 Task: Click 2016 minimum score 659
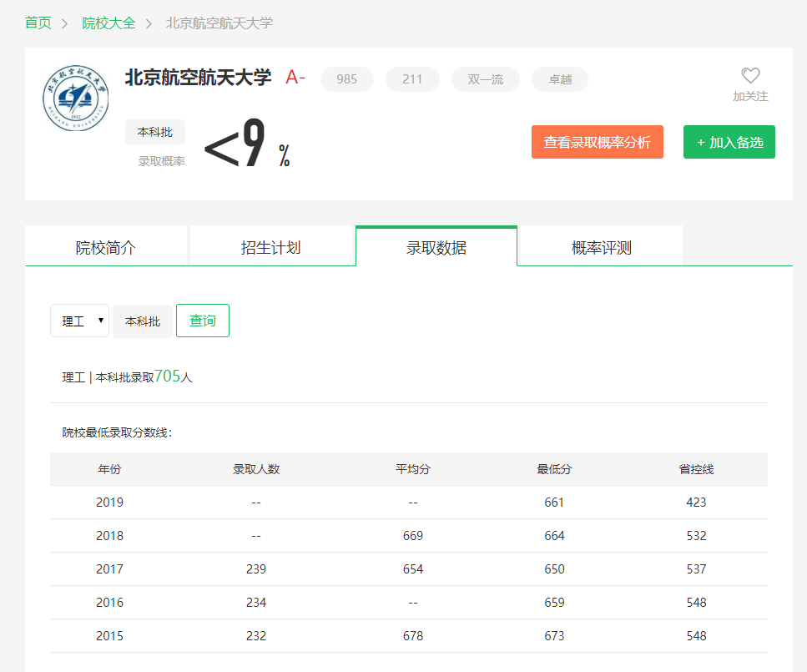(554, 603)
